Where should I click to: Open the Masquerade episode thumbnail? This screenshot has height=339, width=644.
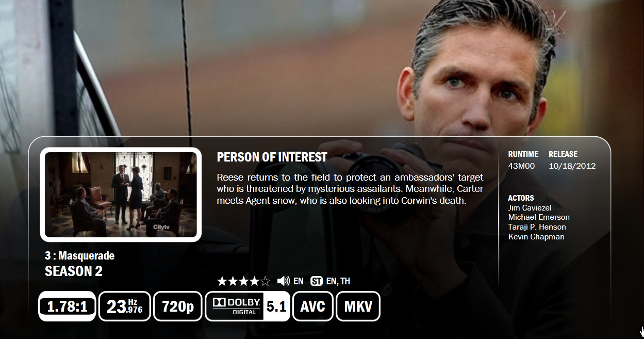121,195
